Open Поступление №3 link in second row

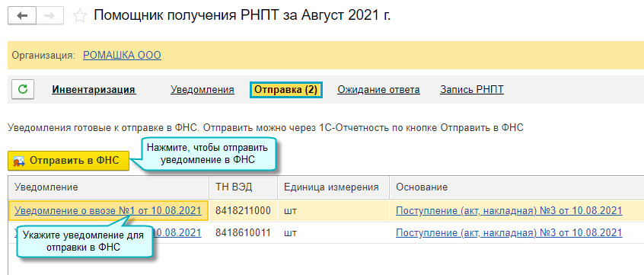[x=509, y=232]
